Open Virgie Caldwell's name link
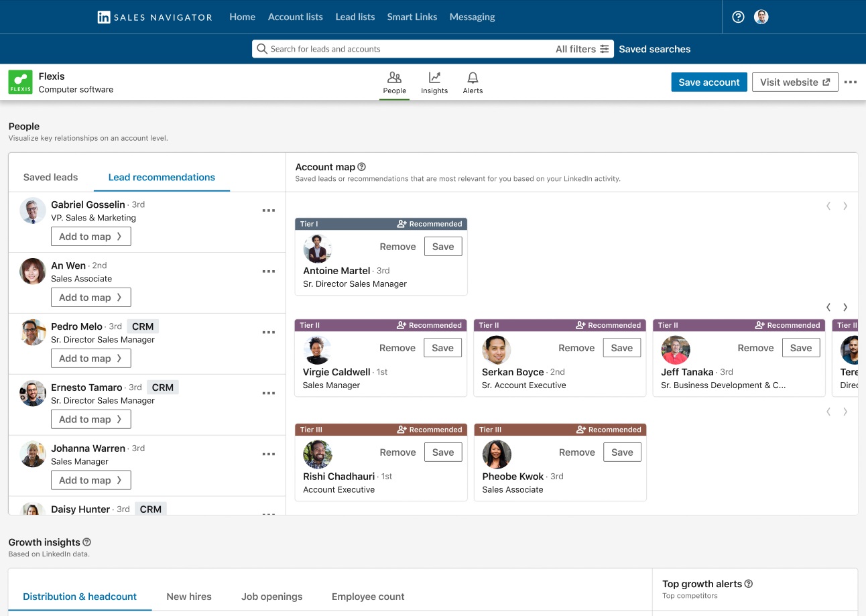The width and height of the screenshot is (866, 616). tap(336, 372)
